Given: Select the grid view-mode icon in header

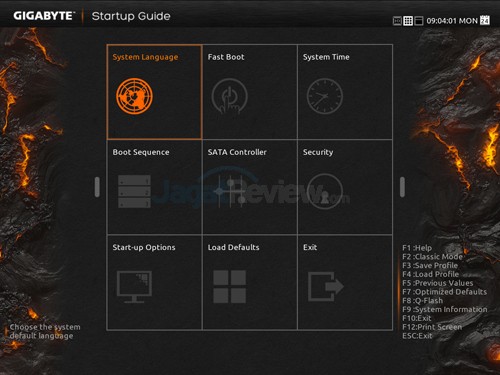Looking at the screenshot, I should (x=408, y=21).
